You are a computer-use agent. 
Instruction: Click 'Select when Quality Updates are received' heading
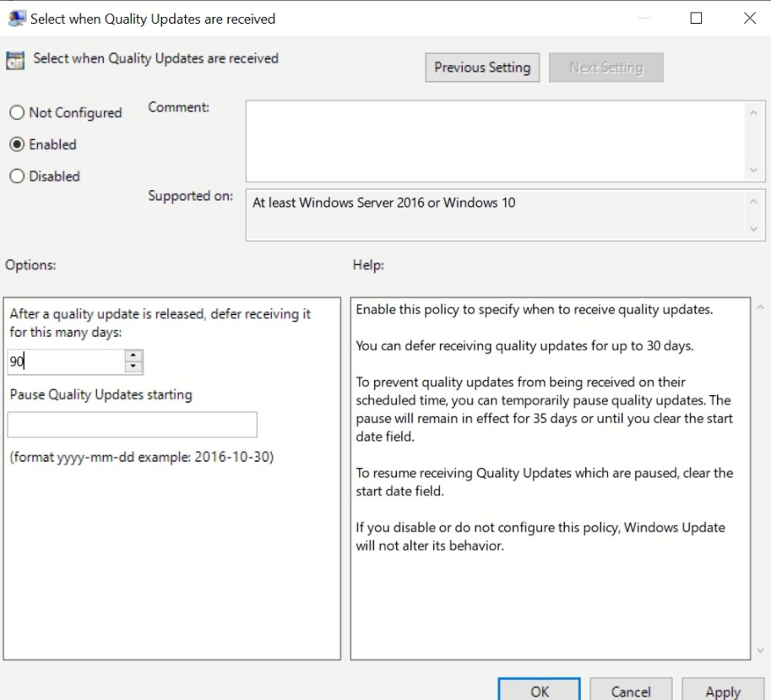(x=156, y=58)
